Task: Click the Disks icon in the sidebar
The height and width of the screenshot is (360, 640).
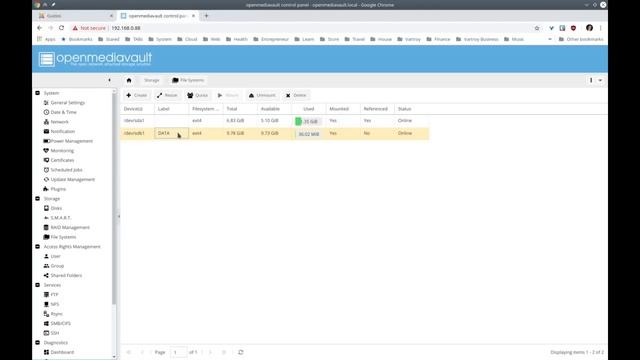Action: coord(46,208)
